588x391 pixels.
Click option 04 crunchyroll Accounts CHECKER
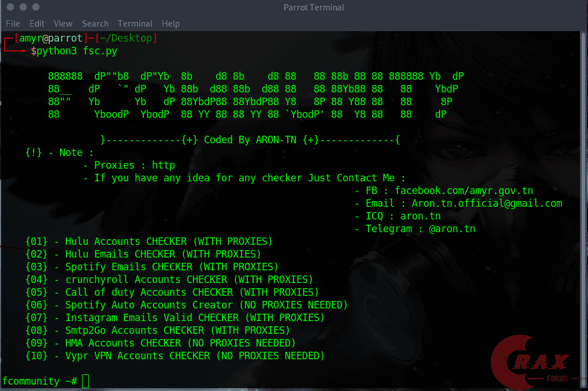(169, 280)
